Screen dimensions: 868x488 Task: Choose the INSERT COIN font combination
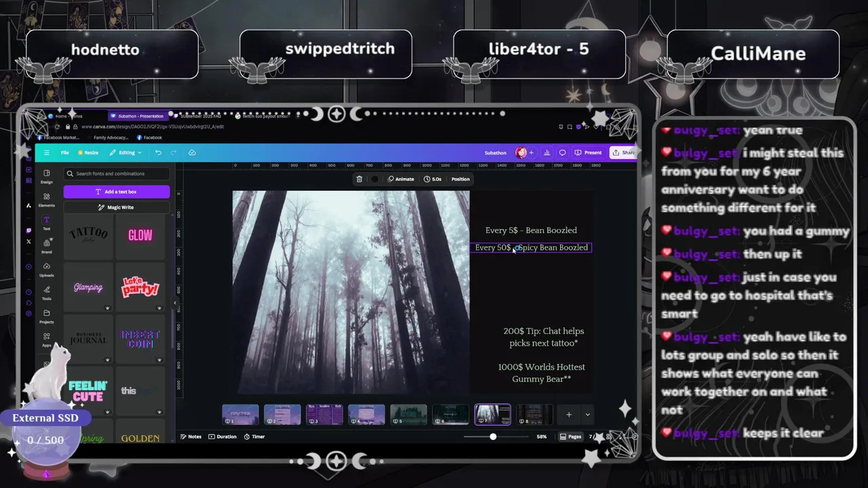coord(140,339)
